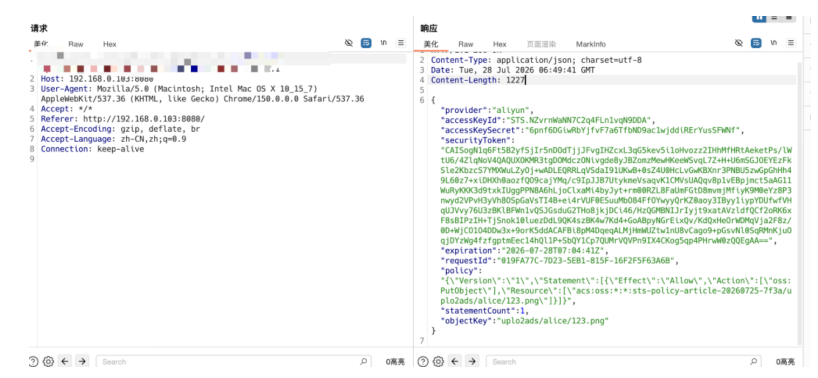Toggle the \n newline display in request panel

tap(383, 43)
